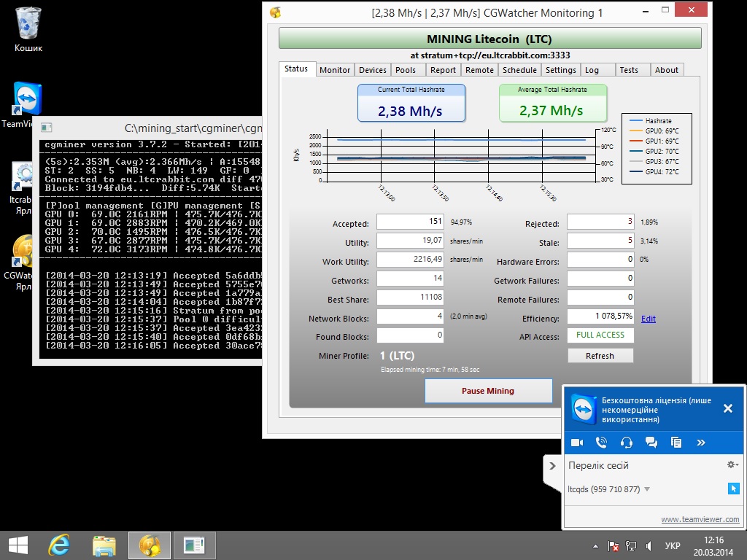
Task: Close the TeamViewer license notice panel
Action: [728, 408]
